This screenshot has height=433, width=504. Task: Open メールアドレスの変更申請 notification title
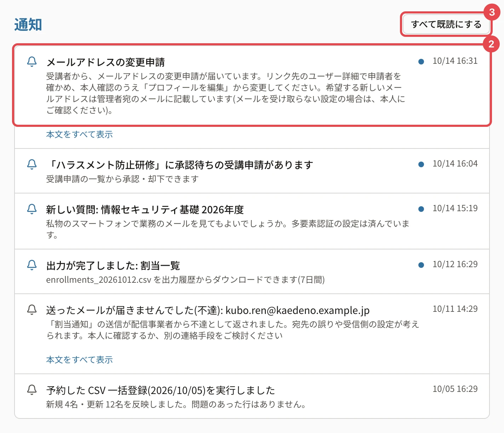(105, 62)
